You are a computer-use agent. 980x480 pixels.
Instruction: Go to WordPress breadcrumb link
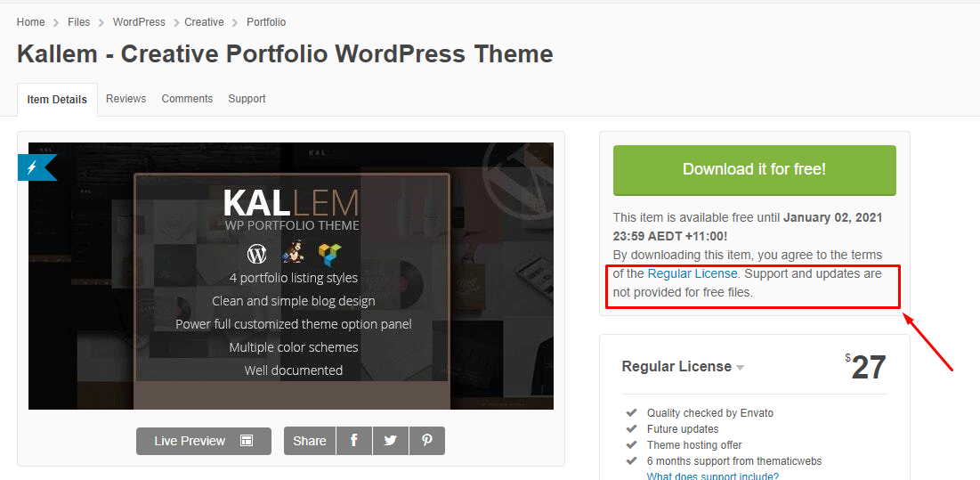point(139,22)
